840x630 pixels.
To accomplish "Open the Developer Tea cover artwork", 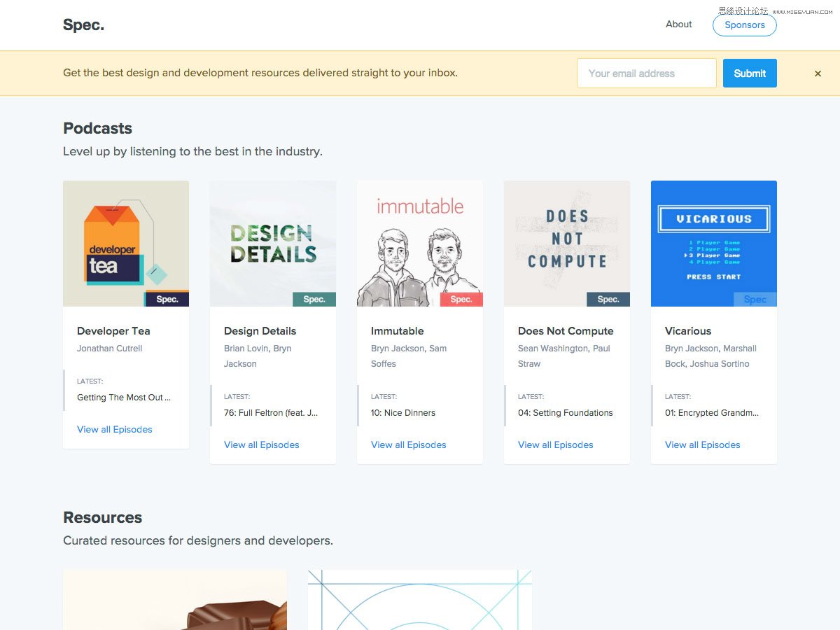I will (x=126, y=244).
